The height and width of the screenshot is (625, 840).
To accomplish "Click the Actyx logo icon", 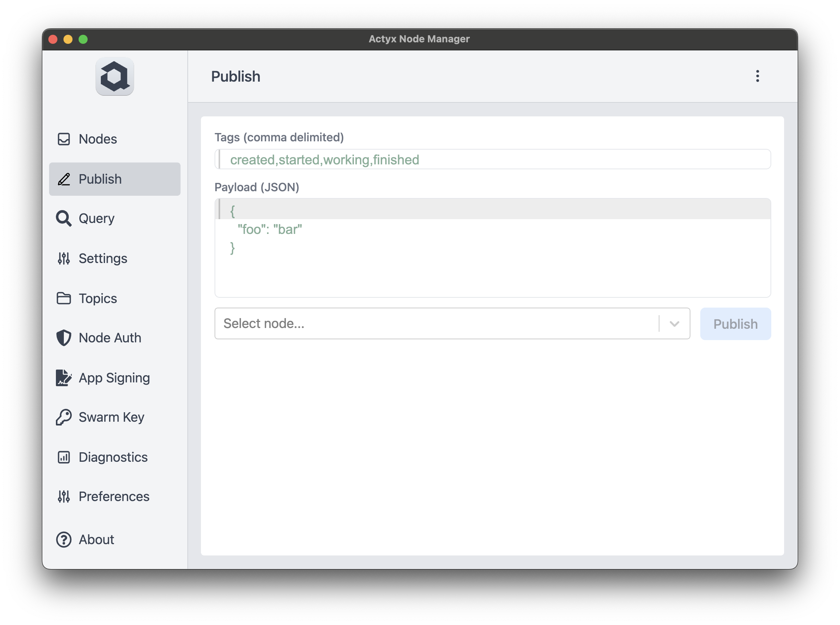I will (x=114, y=76).
